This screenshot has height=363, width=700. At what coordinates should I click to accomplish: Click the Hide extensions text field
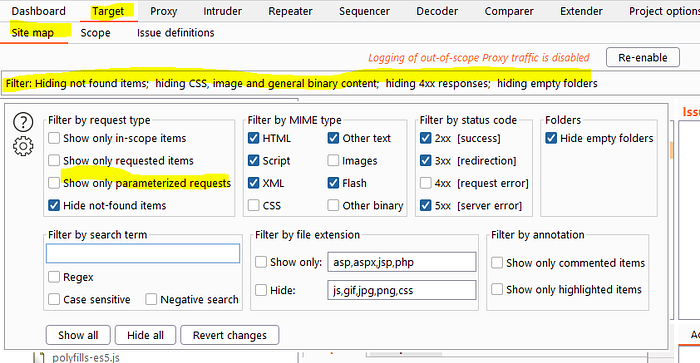click(x=402, y=290)
